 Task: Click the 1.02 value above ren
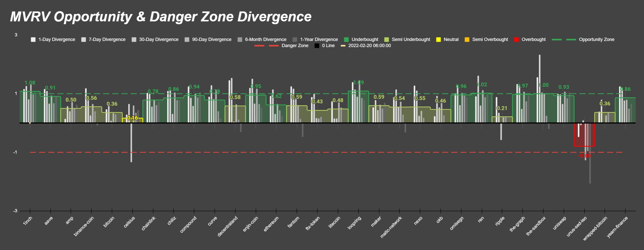[482, 85]
